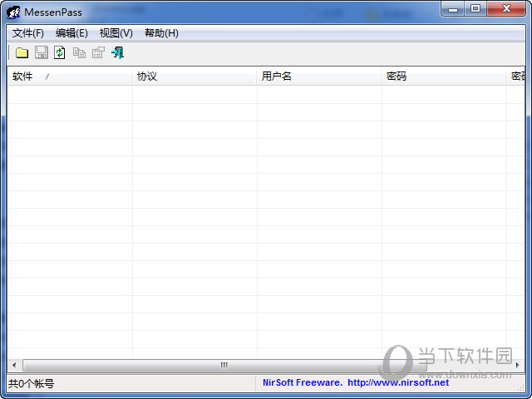Minimize the MessenPass window
532x399 pixels.
(452, 9)
